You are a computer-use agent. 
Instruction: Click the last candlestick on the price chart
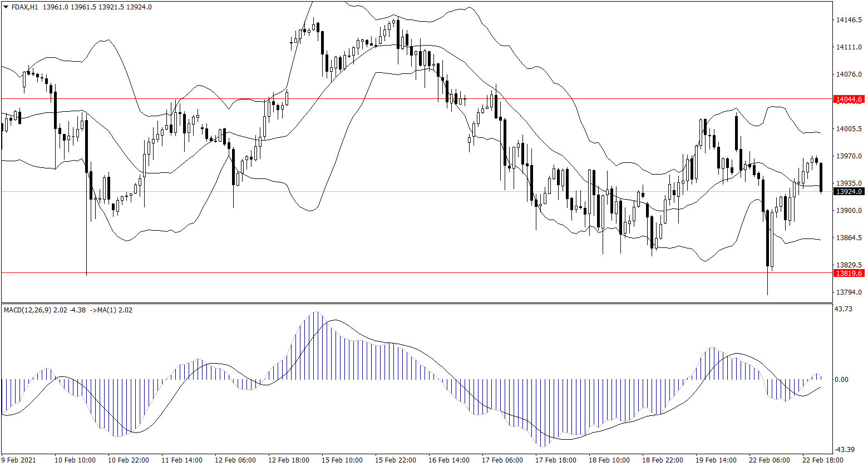point(821,177)
